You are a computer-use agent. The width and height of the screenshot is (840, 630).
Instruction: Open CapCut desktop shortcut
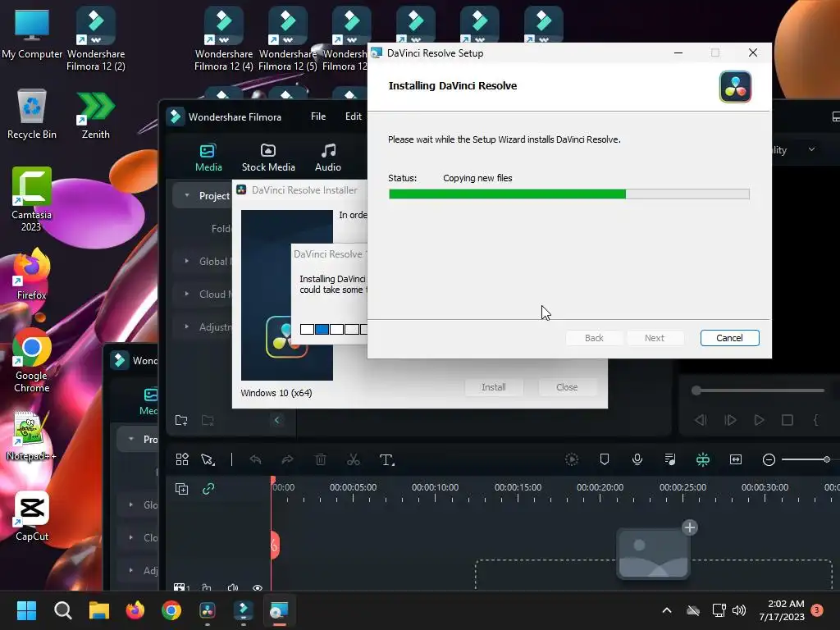click(32, 516)
